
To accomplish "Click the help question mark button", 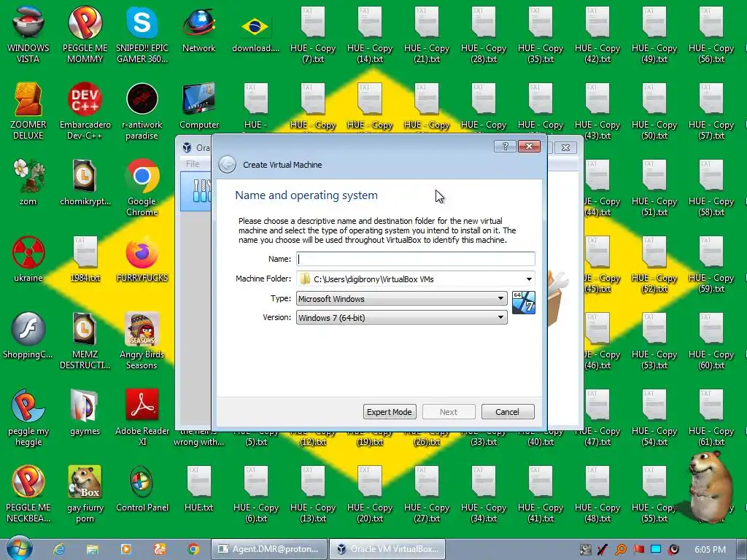I will (x=505, y=146).
